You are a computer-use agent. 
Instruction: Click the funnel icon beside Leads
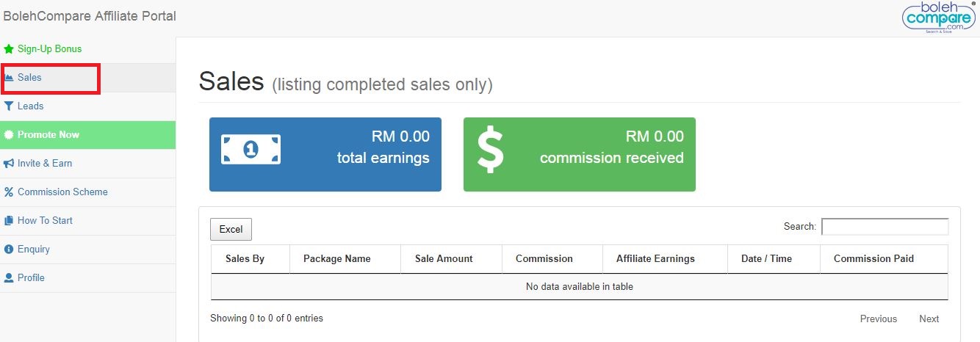(9, 106)
